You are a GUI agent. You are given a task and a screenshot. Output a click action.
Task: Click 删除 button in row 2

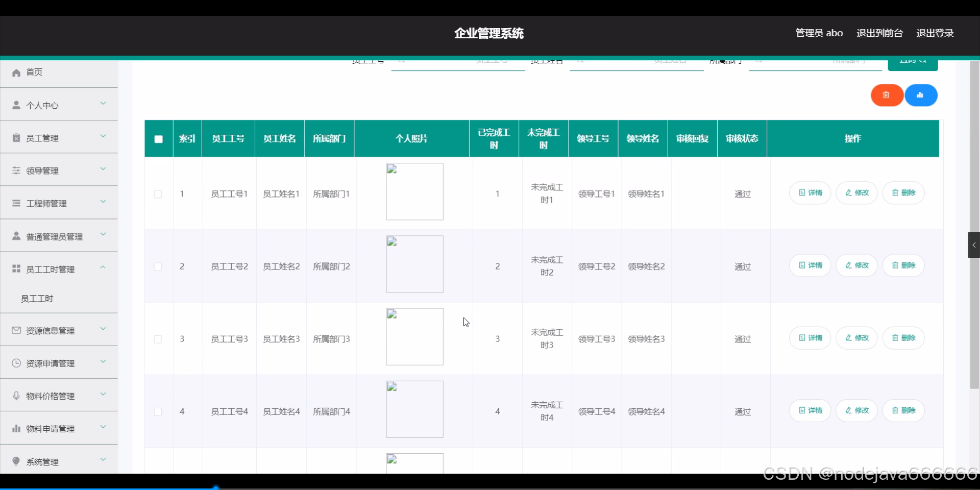903,265
